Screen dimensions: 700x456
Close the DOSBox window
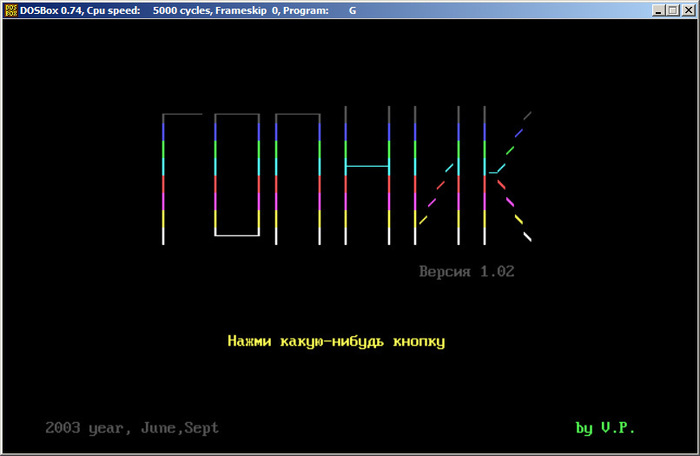[688, 10]
